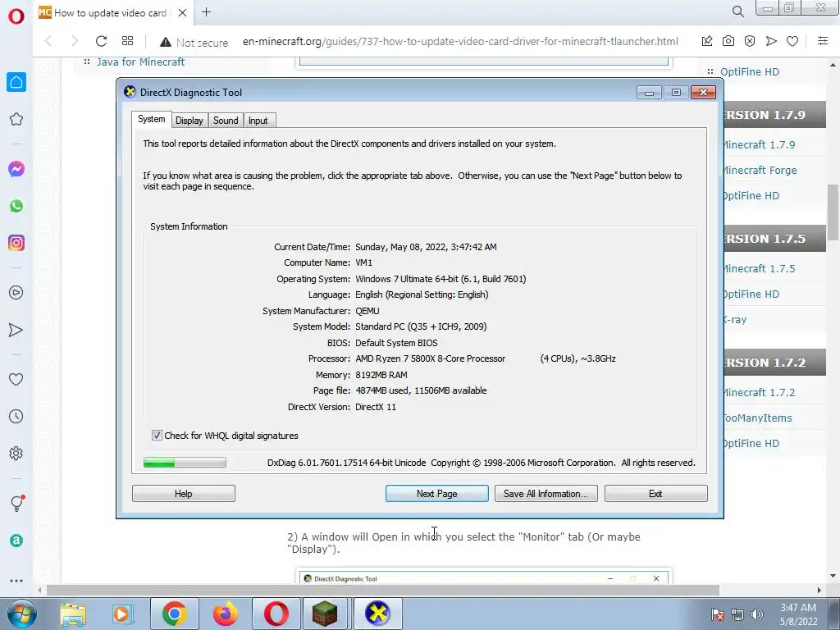The height and width of the screenshot is (630, 840).
Task: Switch to the System tab in DxDiag
Action: click(151, 120)
